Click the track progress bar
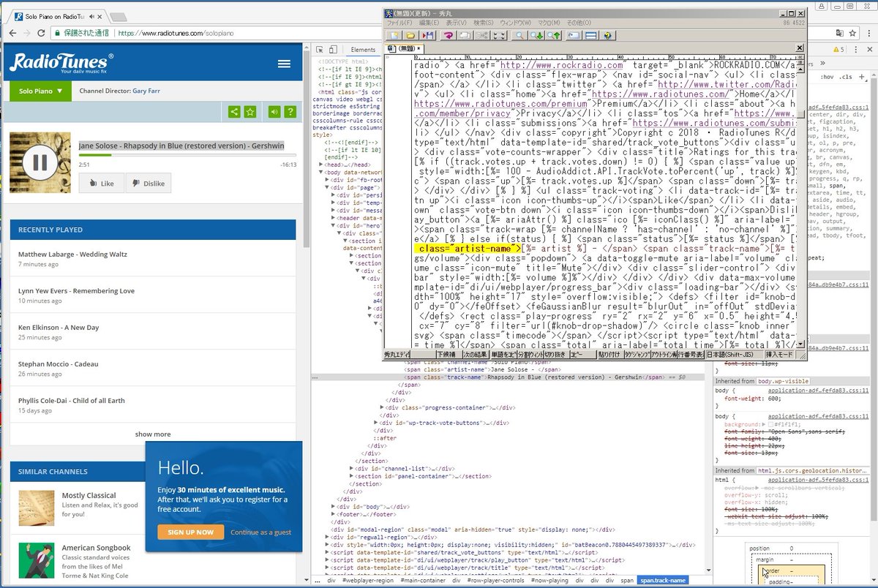Viewport: 878px width, 588px height. pos(187,155)
